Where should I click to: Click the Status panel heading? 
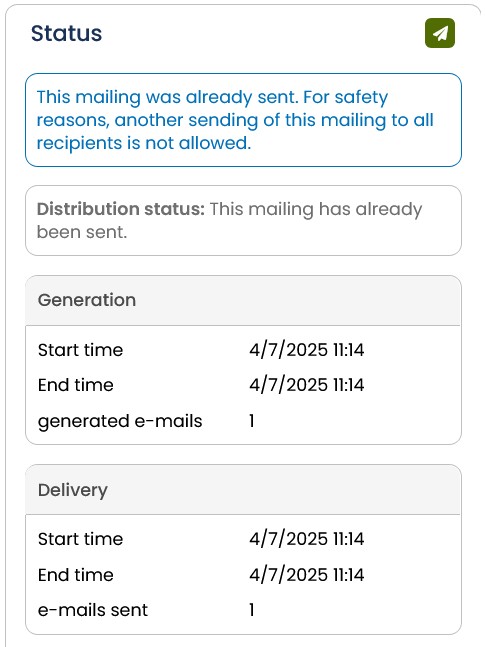click(66, 33)
